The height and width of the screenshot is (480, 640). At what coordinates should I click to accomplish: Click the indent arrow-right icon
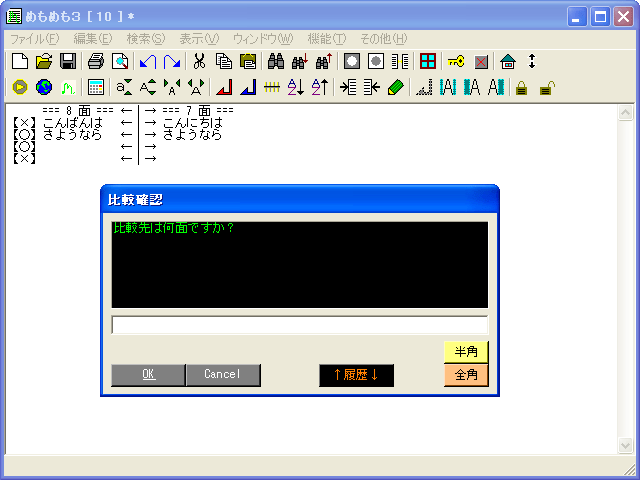[348, 87]
